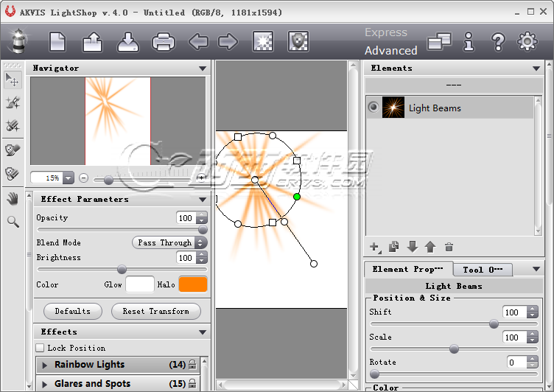The height and width of the screenshot is (392, 554).
Task: Click the Brightness slider handle
Action: (122, 270)
